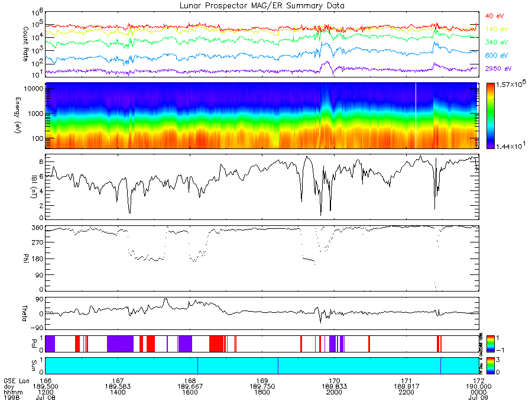Image resolution: width=532 pixels, height=414 pixels.
Task: Click the spectrogram color bar
Action: pos(490,116)
